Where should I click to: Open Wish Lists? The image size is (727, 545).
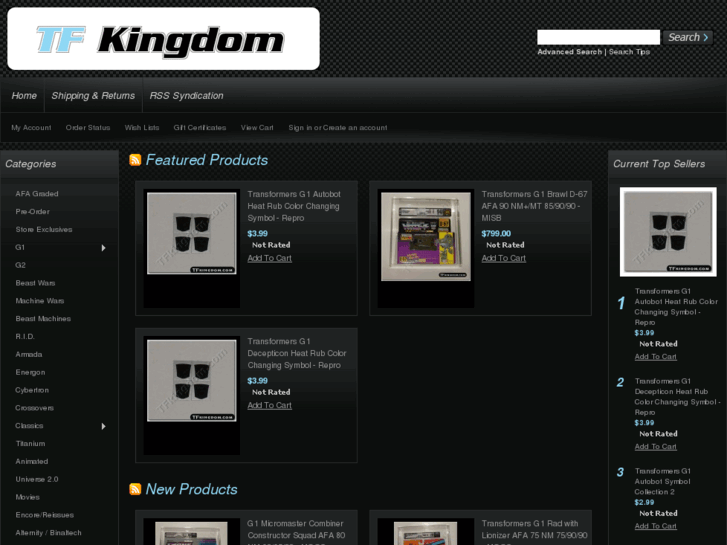click(142, 128)
